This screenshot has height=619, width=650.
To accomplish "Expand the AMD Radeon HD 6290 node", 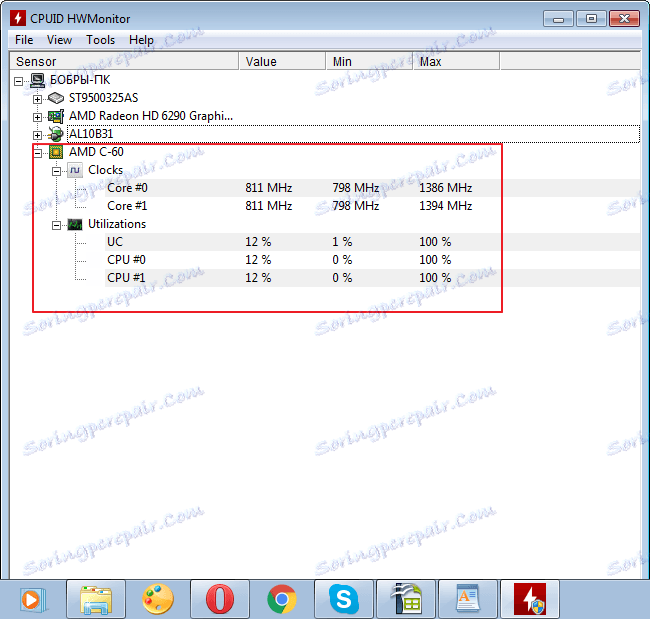I will [x=37, y=117].
